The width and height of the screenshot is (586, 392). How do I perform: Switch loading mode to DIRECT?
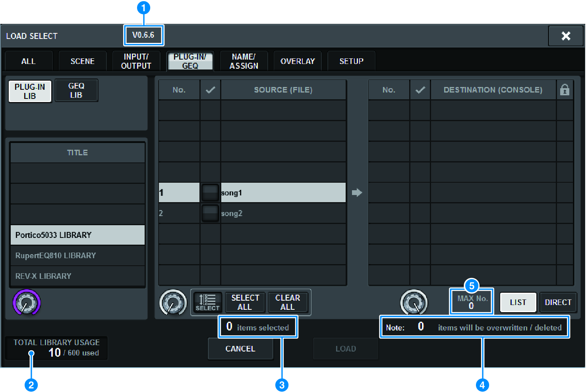pyautogui.click(x=558, y=302)
